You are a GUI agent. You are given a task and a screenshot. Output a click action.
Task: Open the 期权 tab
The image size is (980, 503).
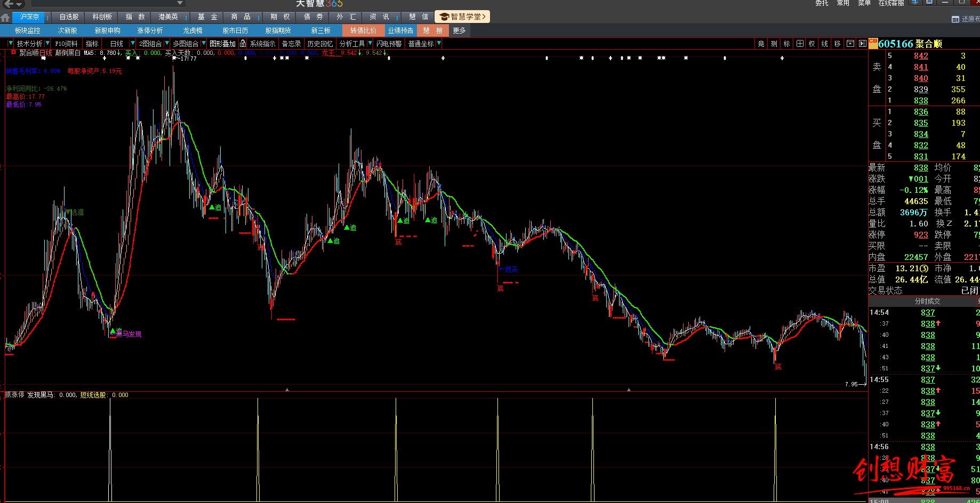[280, 17]
